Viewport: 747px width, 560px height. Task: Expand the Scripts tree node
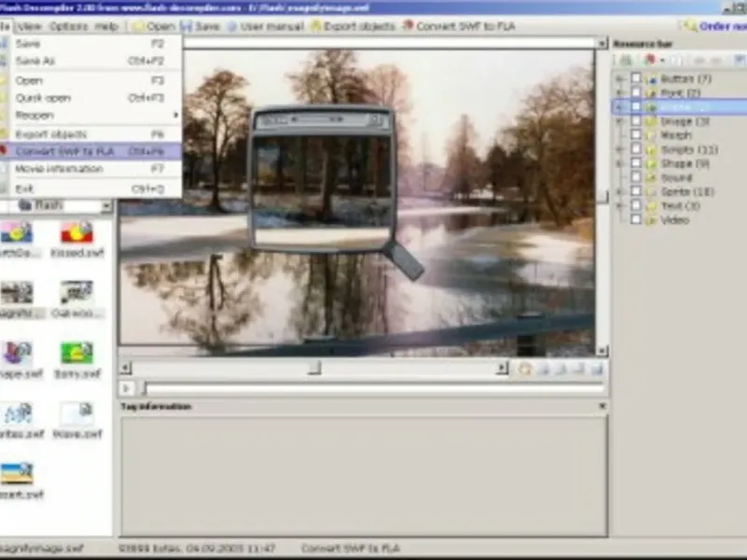(619, 149)
